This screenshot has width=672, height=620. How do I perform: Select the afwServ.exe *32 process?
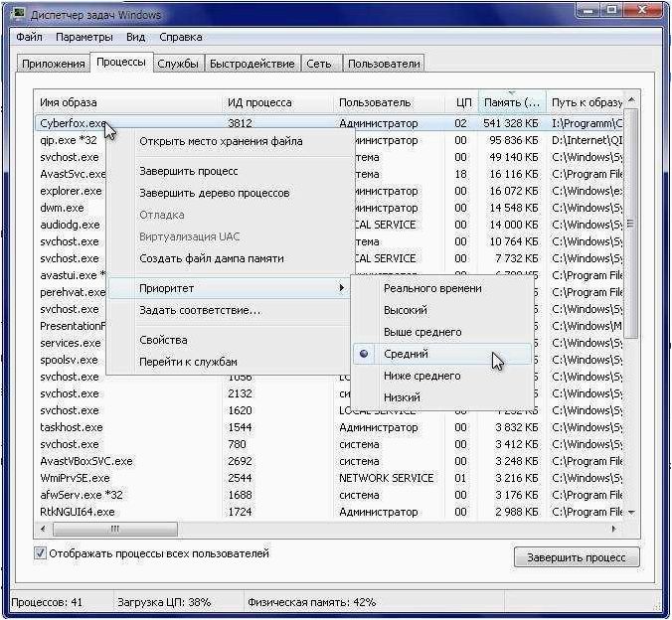[x=82, y=495]
